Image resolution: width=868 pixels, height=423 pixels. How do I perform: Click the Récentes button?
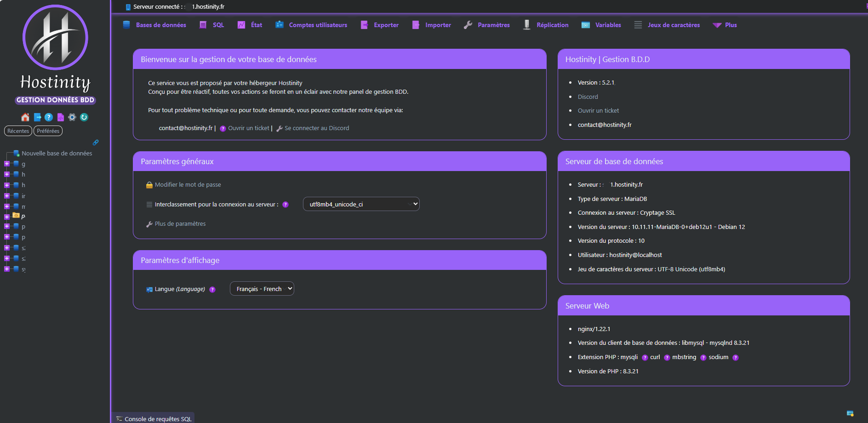(18, 131)
